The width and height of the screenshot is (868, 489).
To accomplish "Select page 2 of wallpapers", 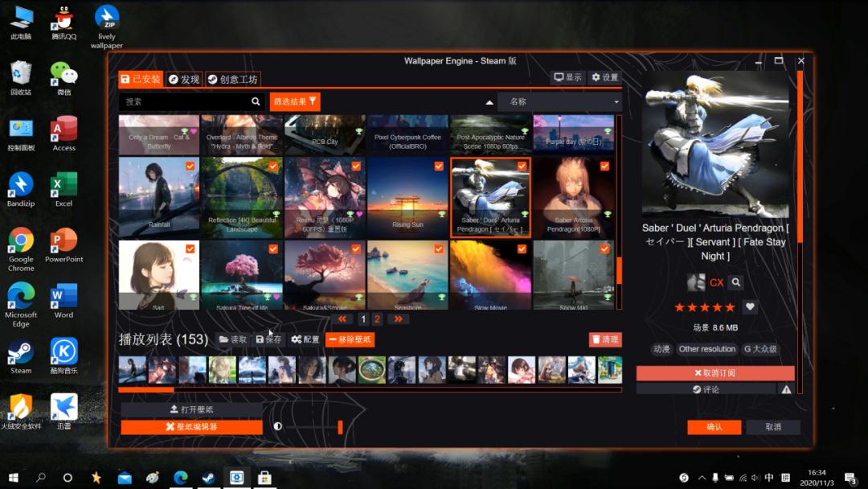I will coord(377,319).
